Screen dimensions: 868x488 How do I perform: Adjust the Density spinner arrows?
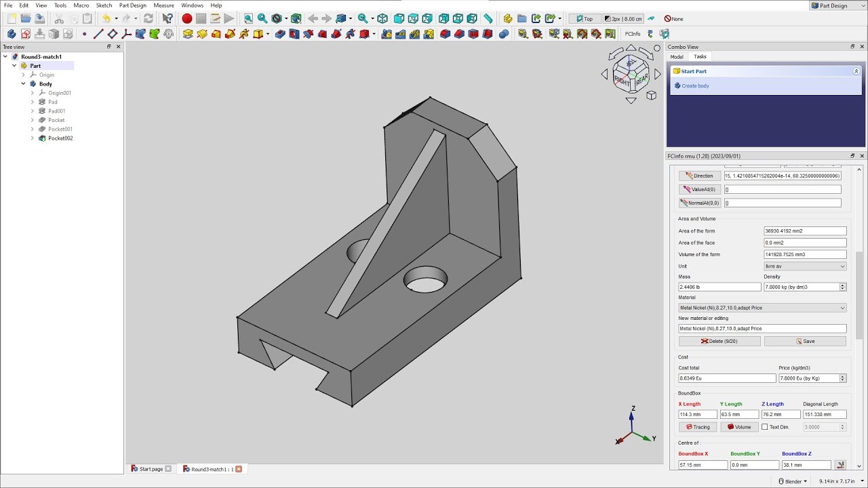843,287
